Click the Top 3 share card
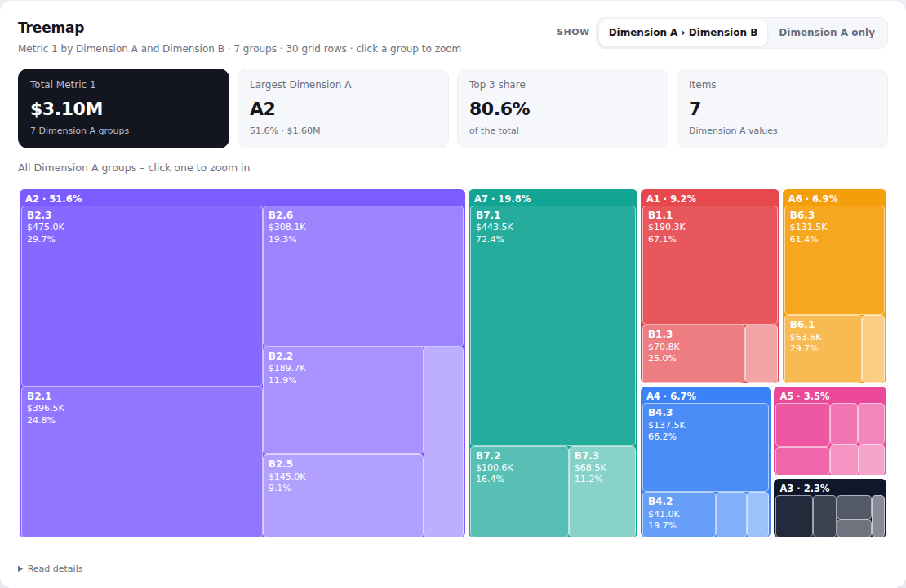Screen dimensions: 906x588 pyautogui.click(x=563, y=108)
